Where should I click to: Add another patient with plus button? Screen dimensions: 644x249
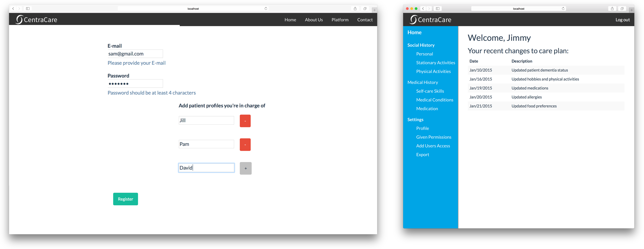click(x=246, y=168)
